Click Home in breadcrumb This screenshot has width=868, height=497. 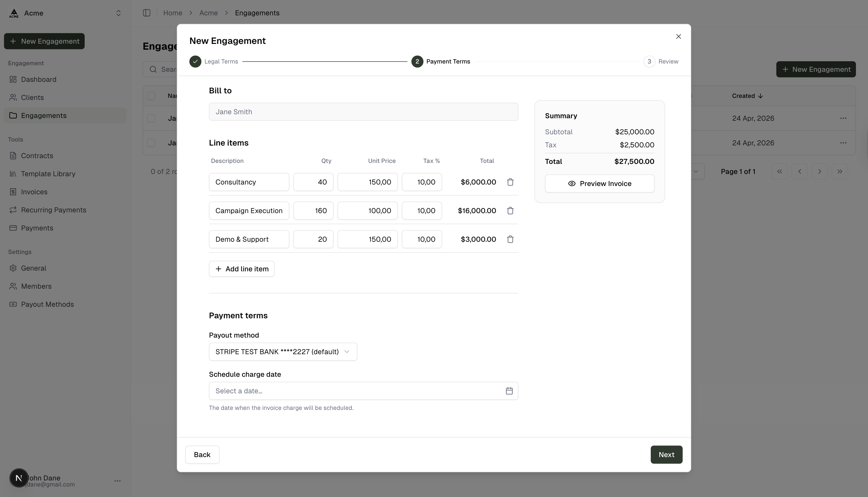point(173,13)
